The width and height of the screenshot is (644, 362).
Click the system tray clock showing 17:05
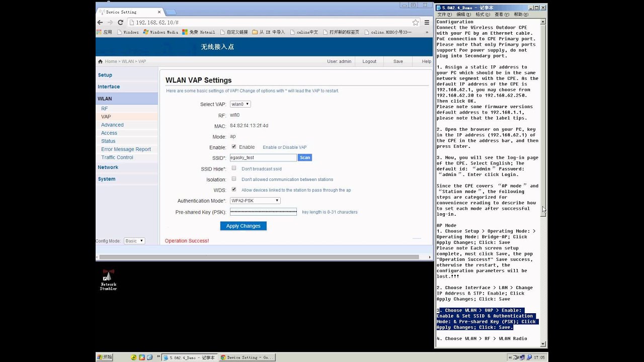point(539,357)
